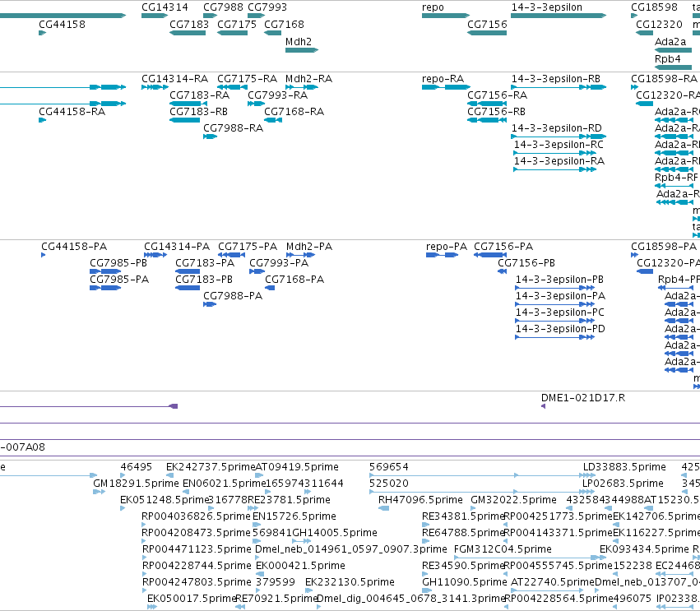Click the CG44158 gene label

pos(62,24)
